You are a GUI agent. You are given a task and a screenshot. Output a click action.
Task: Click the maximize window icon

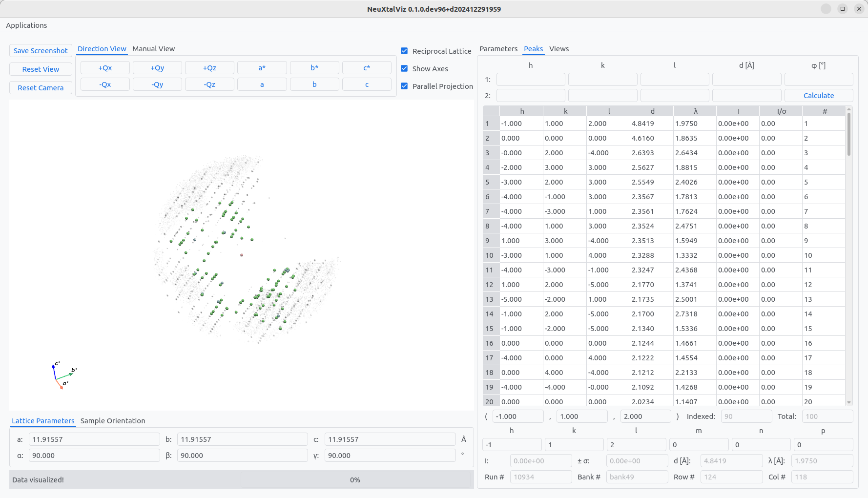tap(842, 9)
